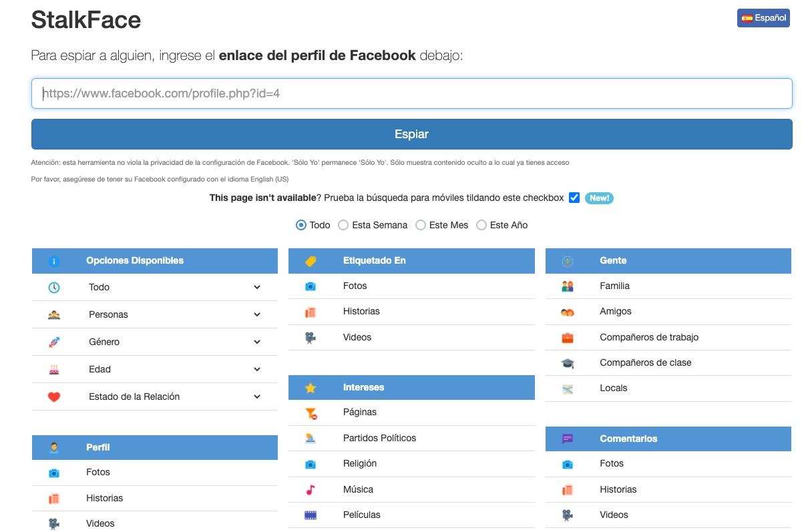Click the family icon beside Familia
806x532 pixels.
568,286
